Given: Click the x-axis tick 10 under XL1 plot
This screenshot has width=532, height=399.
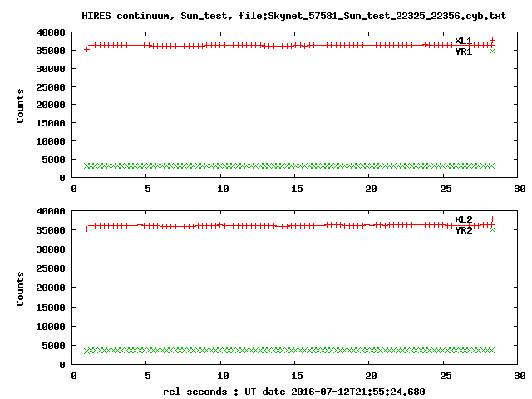Looking at the screenshot, I should (223, 189).
